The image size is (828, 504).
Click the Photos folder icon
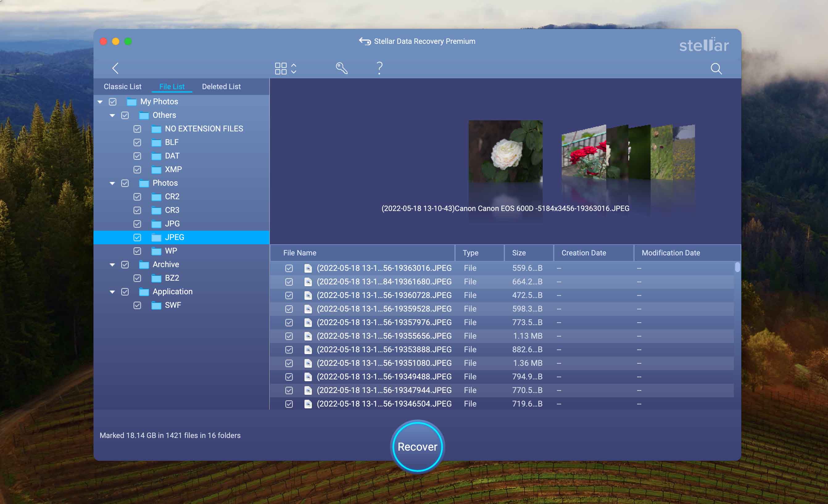pos(144,183)
